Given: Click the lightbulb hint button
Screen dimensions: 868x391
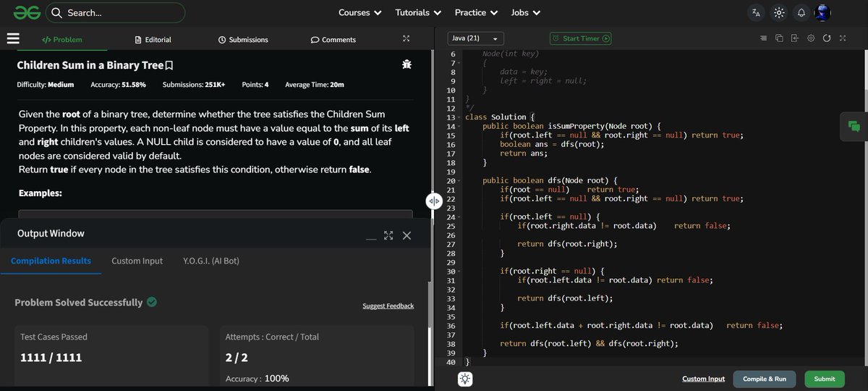Looking at the screenshot, I should [x=464, y=379].
